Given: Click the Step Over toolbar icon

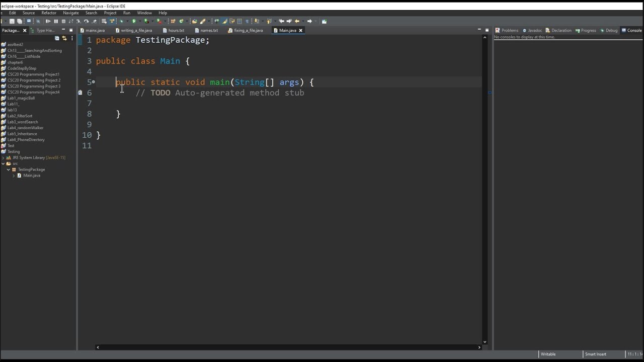Looking at the screenshot, I should click(86, 21).
